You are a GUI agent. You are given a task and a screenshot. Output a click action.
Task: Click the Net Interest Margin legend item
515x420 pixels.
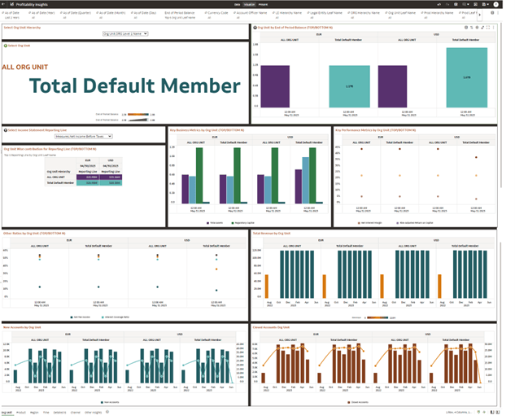pyautogui.click(x=370, y=223)
